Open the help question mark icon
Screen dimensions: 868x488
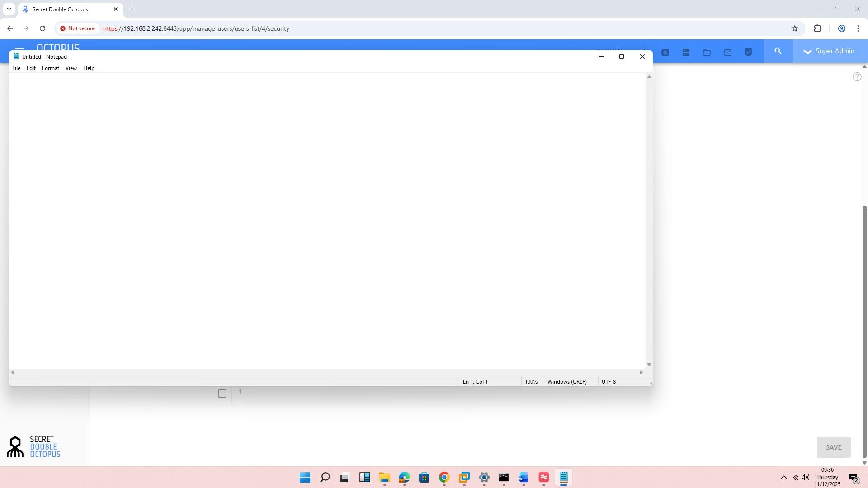pos(857,76)
